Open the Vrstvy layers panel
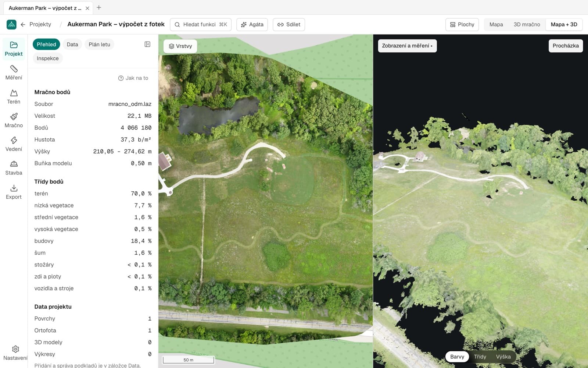Image resolution: width=588 pixels, height=368 pixels. pyautogui.click(x=180, y=46)
